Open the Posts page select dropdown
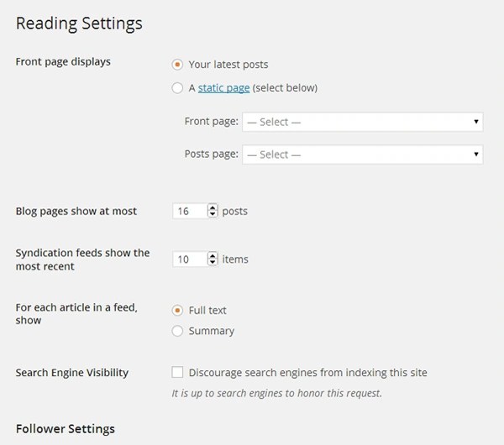 click(x=361, y=154)
